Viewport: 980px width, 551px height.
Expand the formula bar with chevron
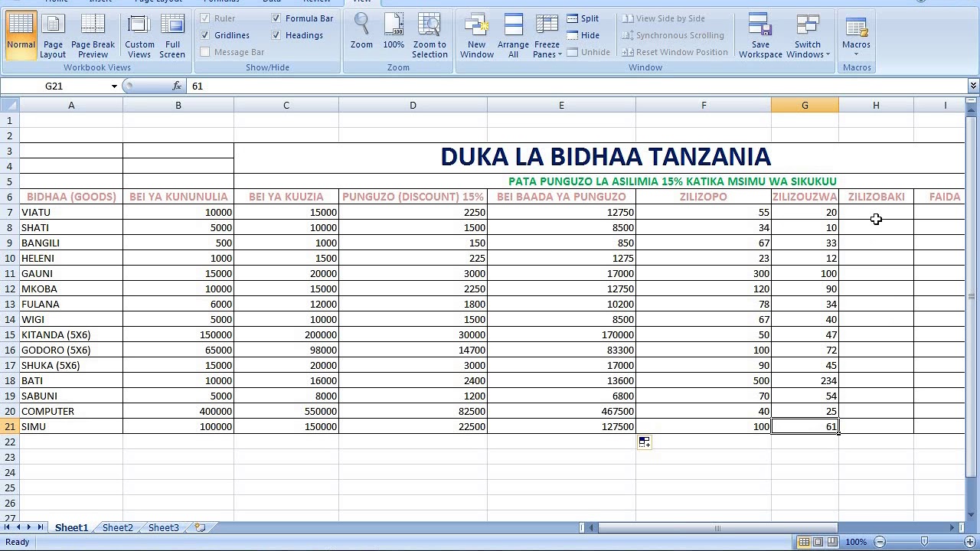tap(973, 86)
